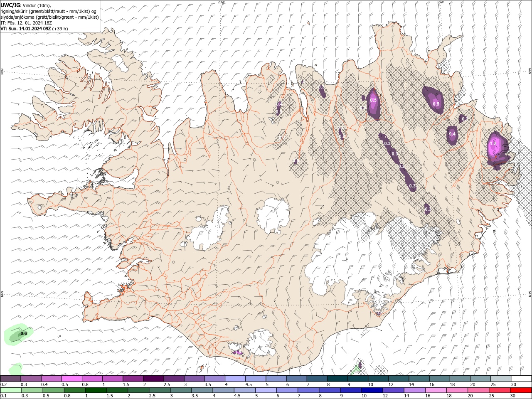532x399 pixels.
Task: Click the '(+39 h)' forecast offset text
Action: (60, 29)
